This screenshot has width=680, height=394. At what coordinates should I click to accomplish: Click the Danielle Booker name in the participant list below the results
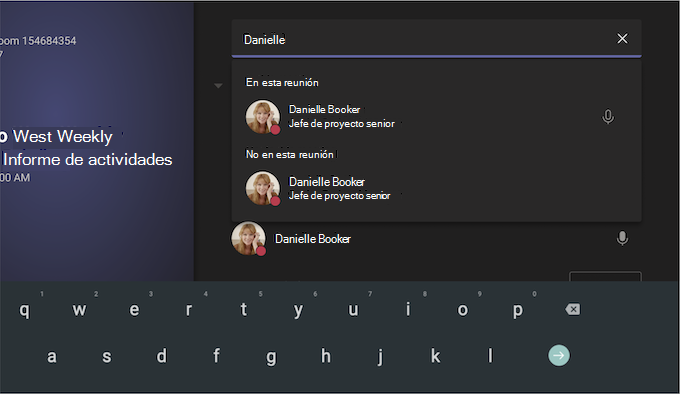tap(313, 239)
